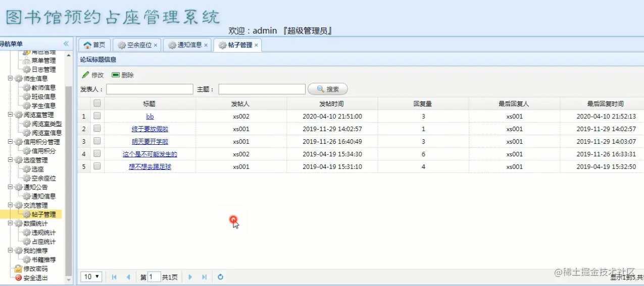Switch to the 首页 tab
Image resolution: width=644 pixels, height=286 pixels.
click(x=94, y=45)
